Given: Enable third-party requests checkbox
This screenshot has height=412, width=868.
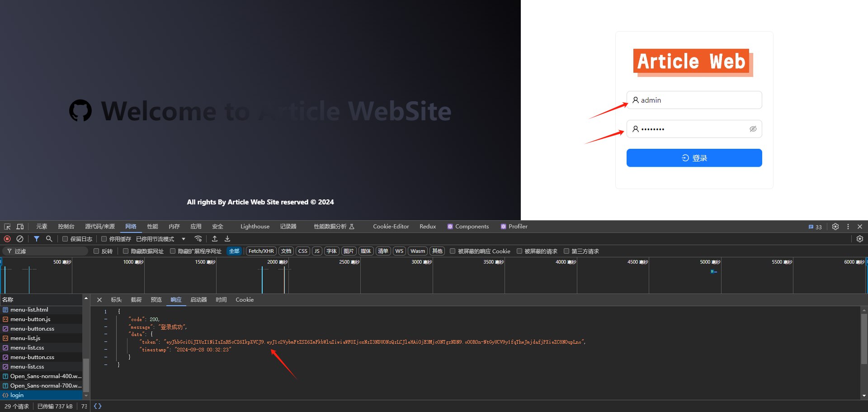Looking at the screenshot, I should click(566, 251).
